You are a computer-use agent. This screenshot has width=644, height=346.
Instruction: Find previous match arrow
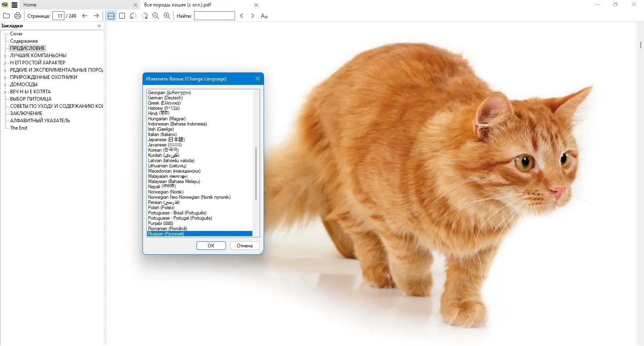pyautogui.click(x=242, y=16)
